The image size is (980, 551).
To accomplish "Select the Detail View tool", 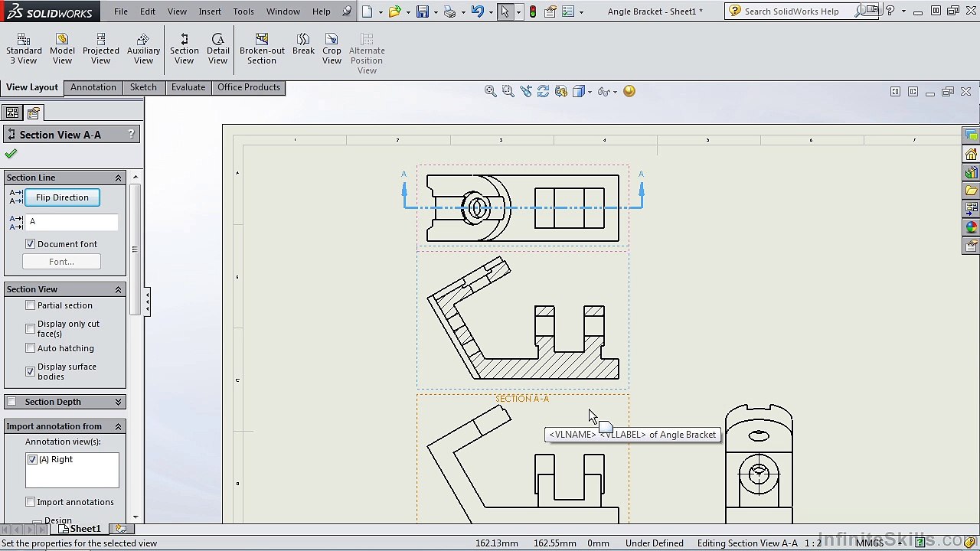I will 217,50.
